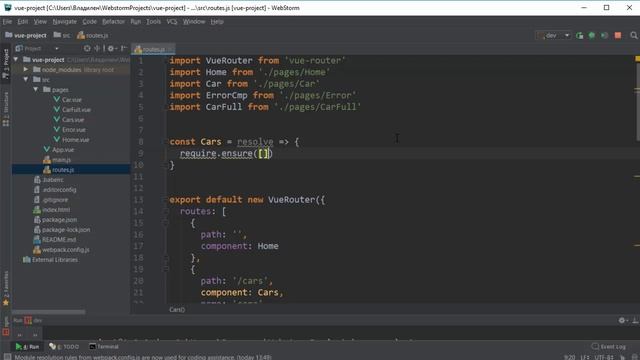This screenshot has width=640, height=360.
Task: Open the File menu
Action: pyautogui.click(x=7, y=22)
